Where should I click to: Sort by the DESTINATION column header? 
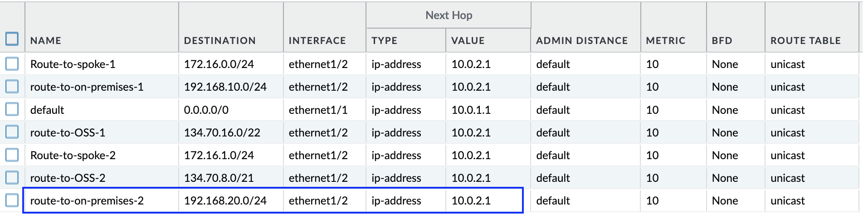(219, 41)
